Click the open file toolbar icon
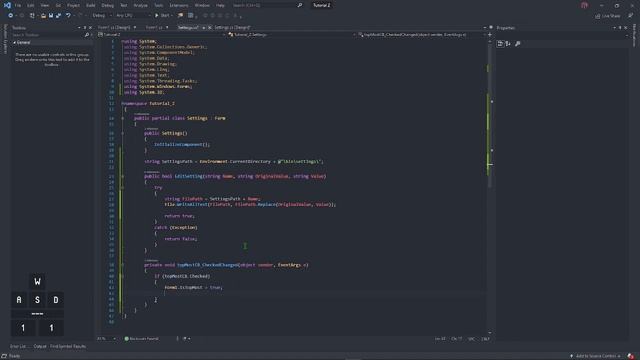The image size is (640, 360). (x=43, y=16)
